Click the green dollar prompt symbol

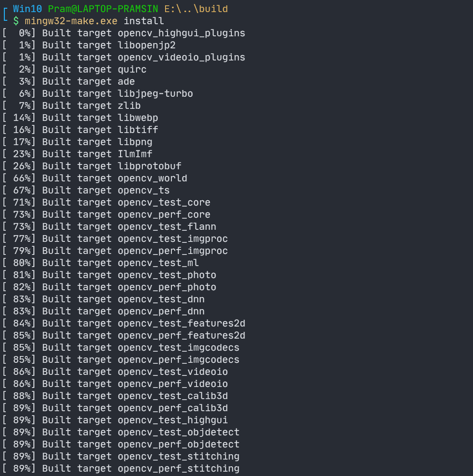(16, 21)
